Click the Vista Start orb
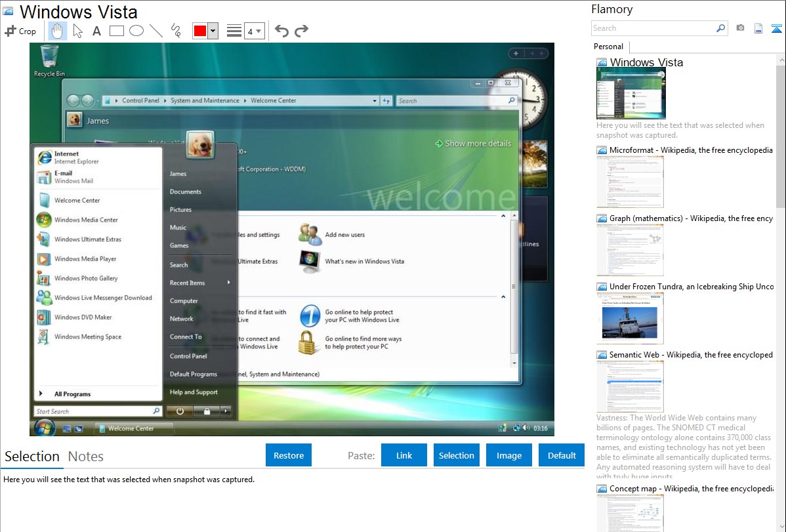This screenshot has height=532, width=786. (45, 428)
